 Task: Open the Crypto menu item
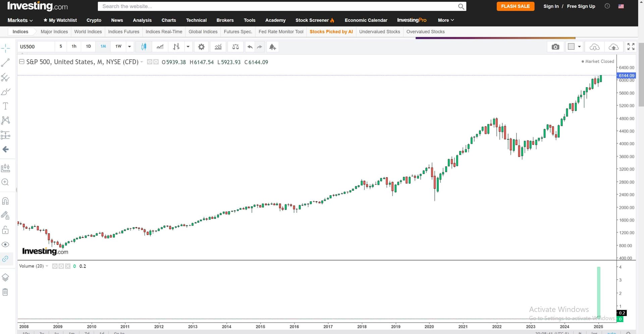click(94, 20)
